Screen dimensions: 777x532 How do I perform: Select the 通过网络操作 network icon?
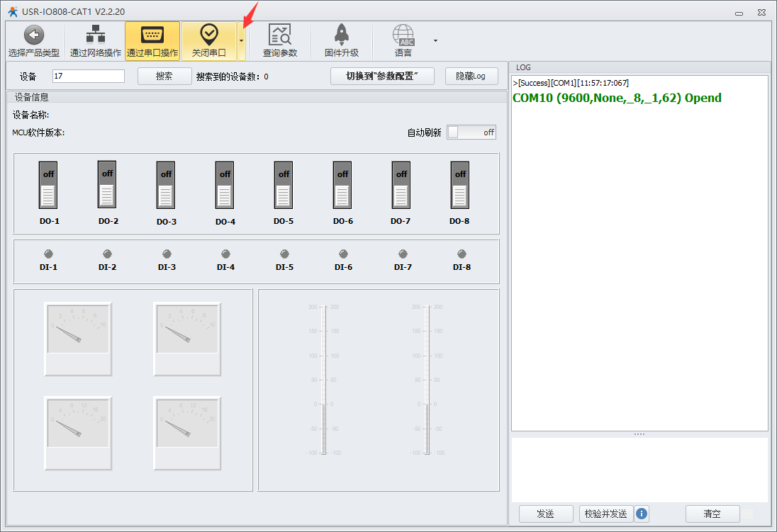(x=95, y=35)
